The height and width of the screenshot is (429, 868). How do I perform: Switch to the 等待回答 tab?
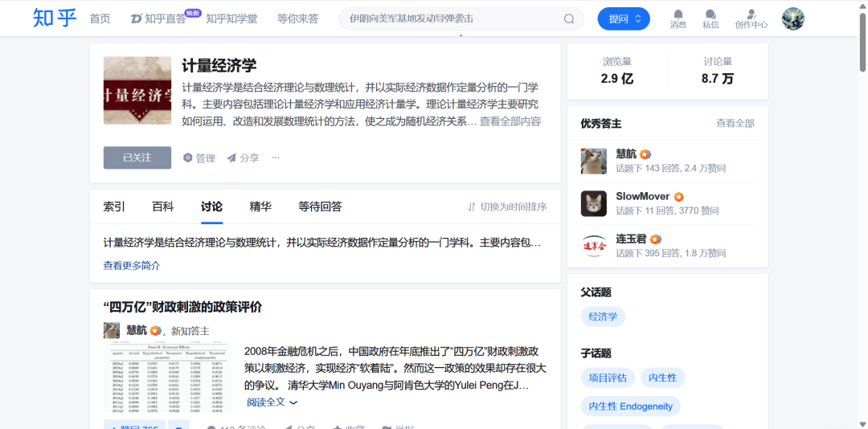[x=320, y=206]
